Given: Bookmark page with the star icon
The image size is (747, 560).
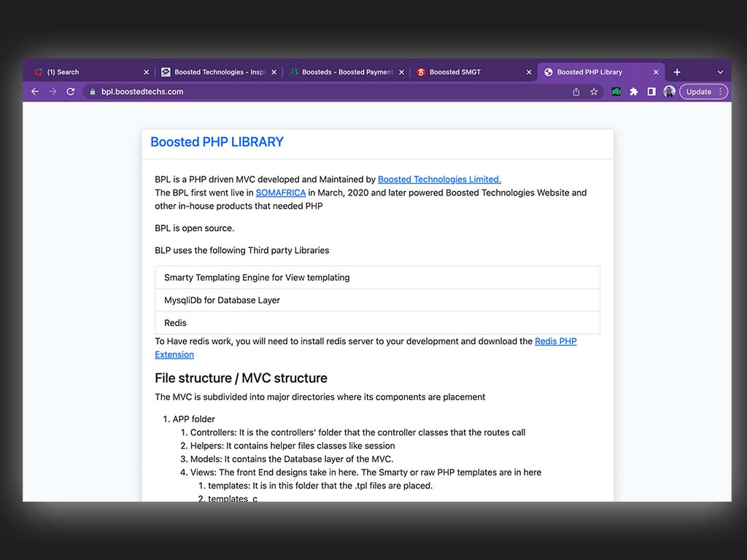Looking at the screenshot, I should (x=594, y=91).
